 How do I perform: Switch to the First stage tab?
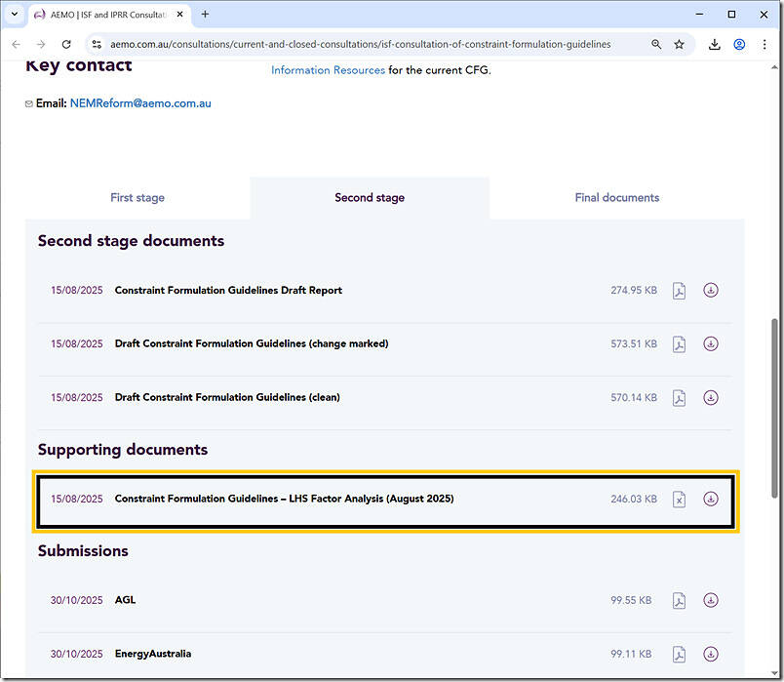pyautogui.click(x=137, y=197)
